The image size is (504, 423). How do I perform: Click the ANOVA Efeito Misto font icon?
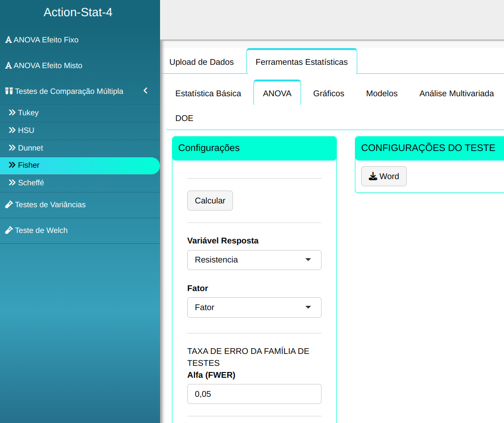[x=8, y=66]
